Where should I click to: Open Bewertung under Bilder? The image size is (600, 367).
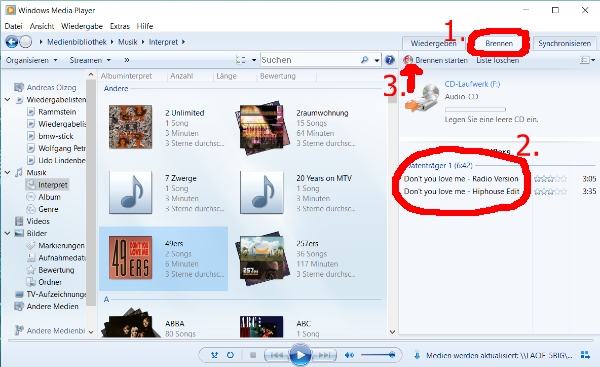pyautogui.click(x=56, y=270)
